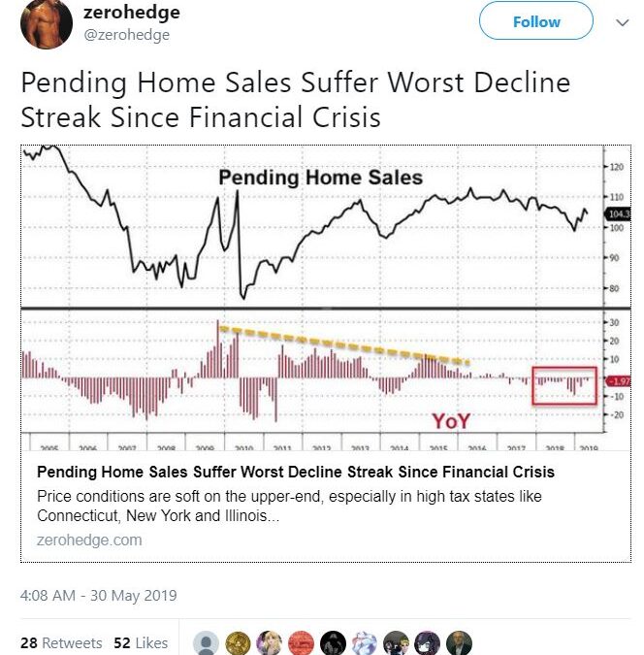This screenshot has width=644, height=655.
Task: Click the default gray silhouette liker avatar
Action: point(206,643)
